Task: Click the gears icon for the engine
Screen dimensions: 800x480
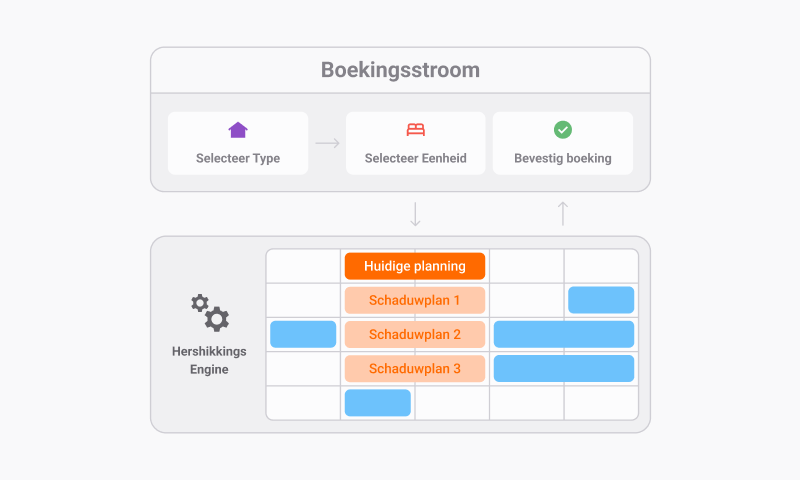Action: coord(211,313)
